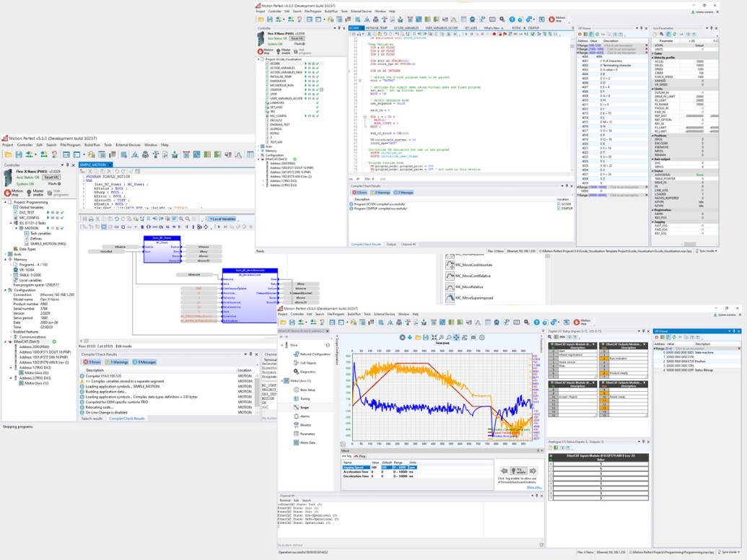Open Build/Run menu in left Programming window

pos(92,145)
